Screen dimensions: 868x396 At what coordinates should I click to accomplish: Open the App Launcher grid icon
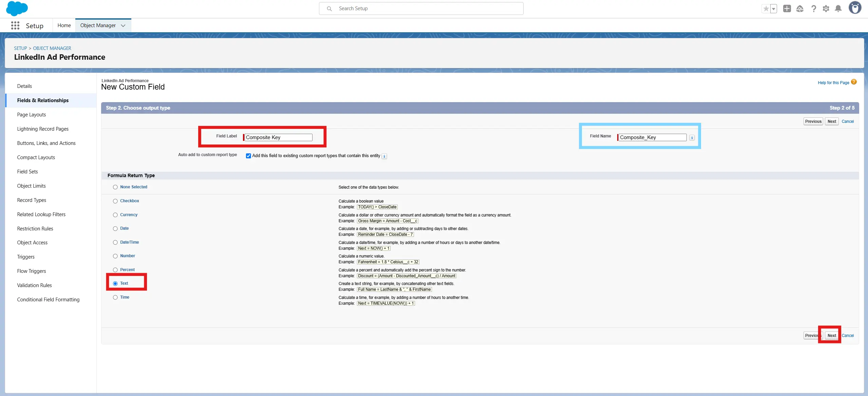[x=15, y=25]
